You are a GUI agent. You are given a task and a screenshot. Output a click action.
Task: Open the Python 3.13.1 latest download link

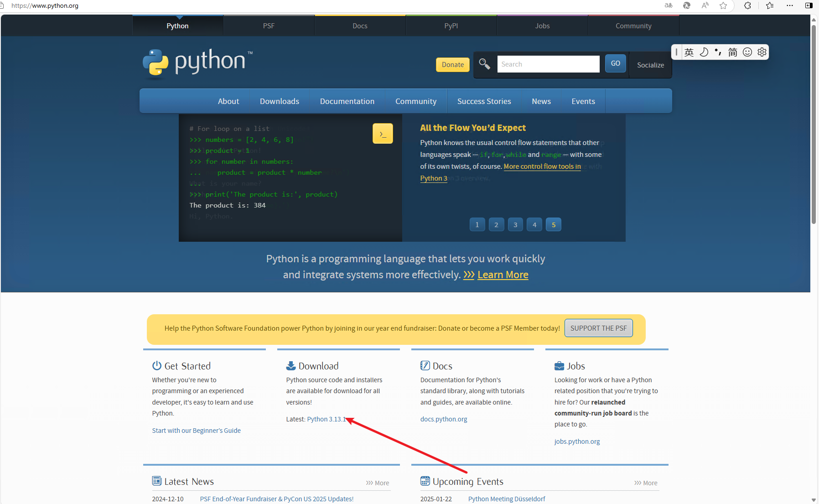327,419
